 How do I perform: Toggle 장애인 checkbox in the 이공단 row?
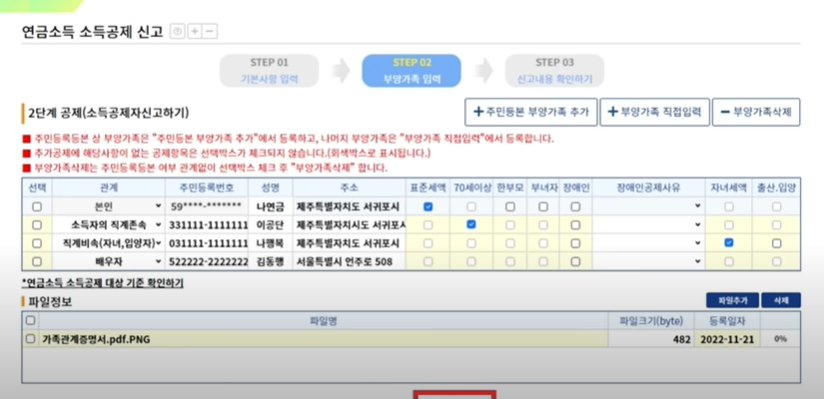click(575, 225)
